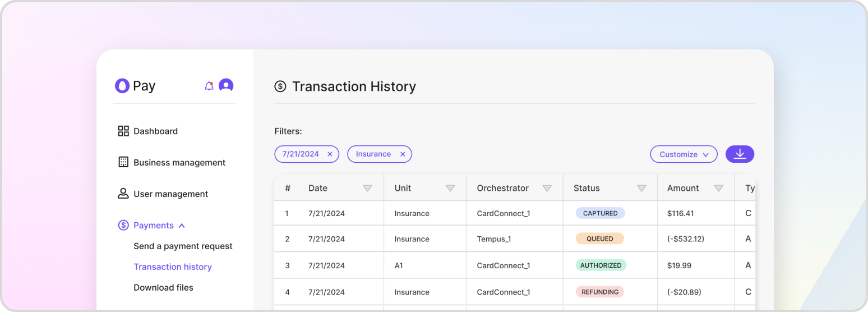
Task: Click the notification bell icon
Action: click(209, 86)
